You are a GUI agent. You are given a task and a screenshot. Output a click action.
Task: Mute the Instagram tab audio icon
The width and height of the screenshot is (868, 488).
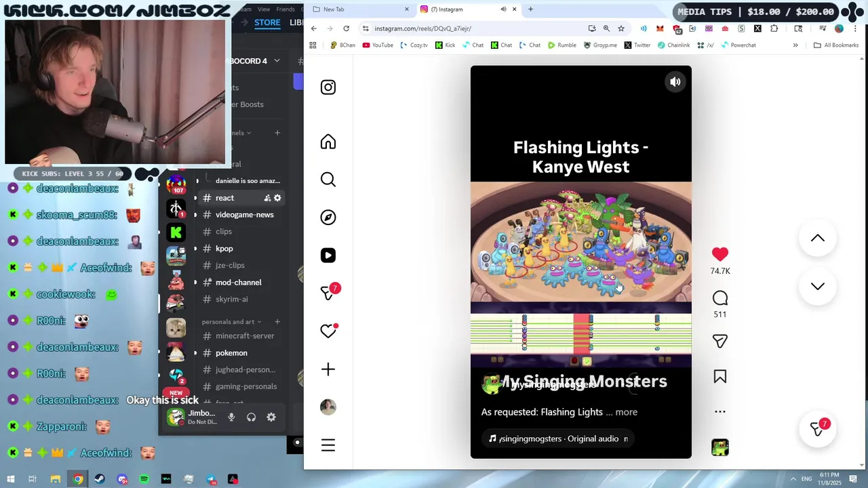[x=503, y=9]
